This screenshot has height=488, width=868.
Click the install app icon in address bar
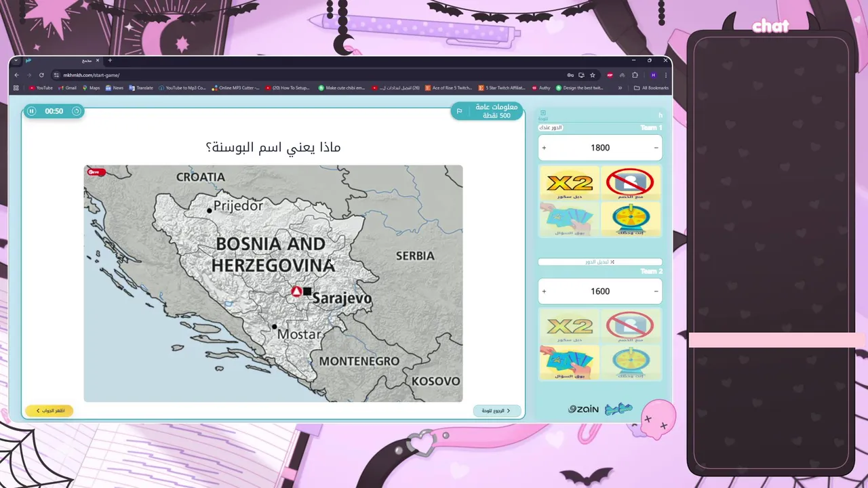(581, 75)
